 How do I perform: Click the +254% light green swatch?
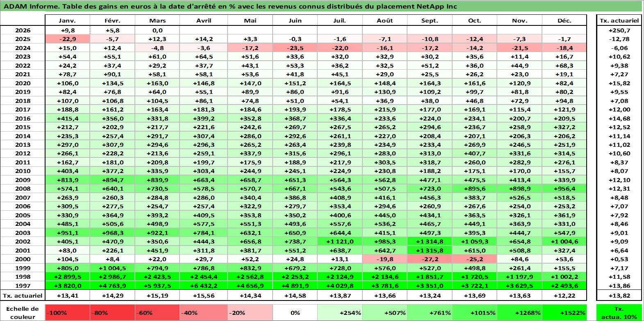point(340,312)
